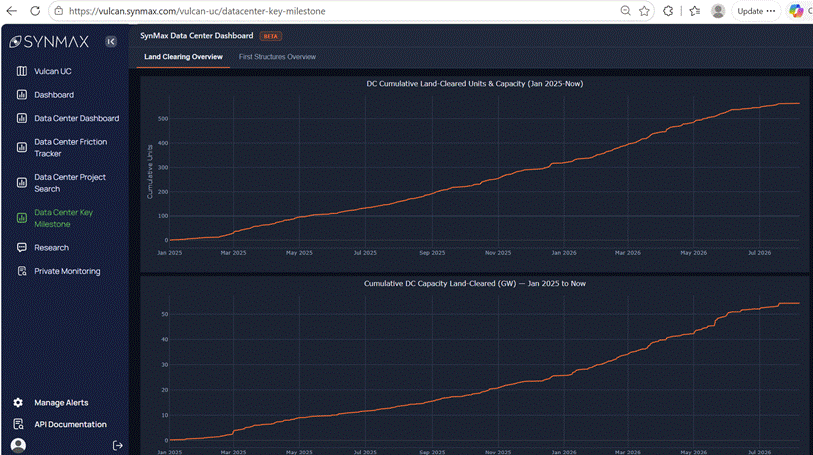Image resolution: width=813 pixels, height=455 pixels.
Task: Switch to First Structures Overview tab
Action: coord(277,57)
